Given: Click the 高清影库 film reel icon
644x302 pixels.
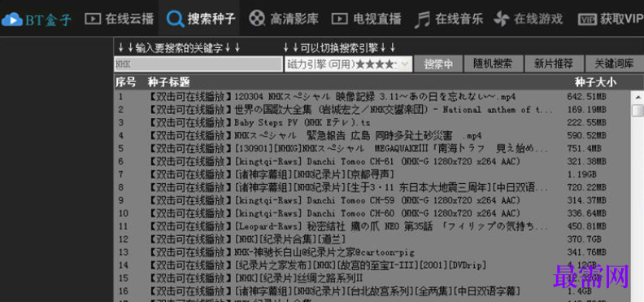Looking at the screenshot, I should [257, 19].
